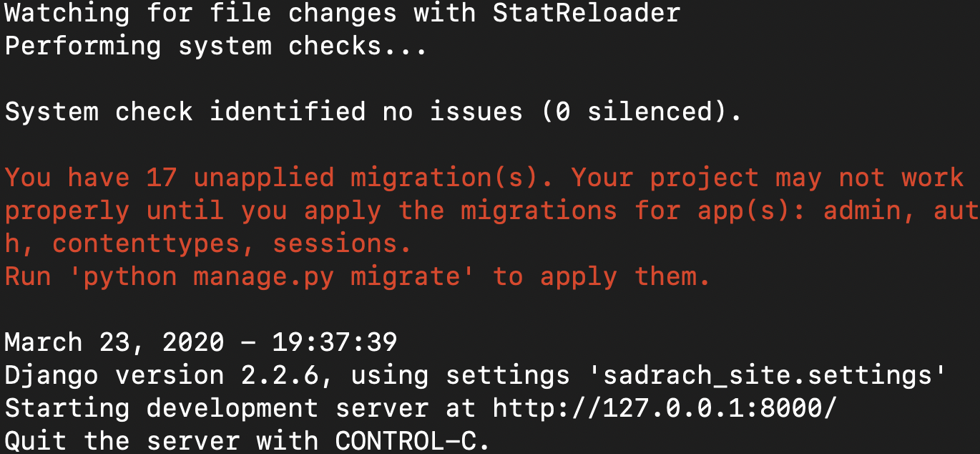Image resolution: width=980 pixels, height=454 pixels.
Task: Click the date 'March 23, 2020'
Action: click(114, 342)
